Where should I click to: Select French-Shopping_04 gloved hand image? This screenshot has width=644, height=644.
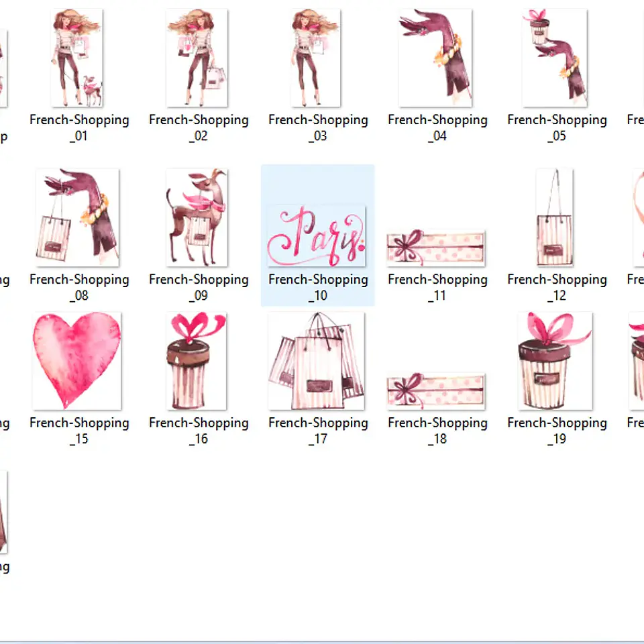pos(435,58)
